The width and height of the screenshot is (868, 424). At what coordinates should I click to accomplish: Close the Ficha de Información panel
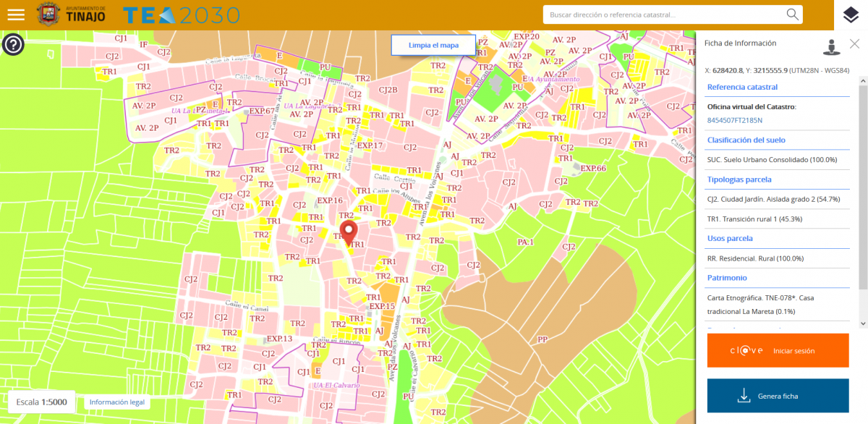pyautogui.click(x=854, y=43)
